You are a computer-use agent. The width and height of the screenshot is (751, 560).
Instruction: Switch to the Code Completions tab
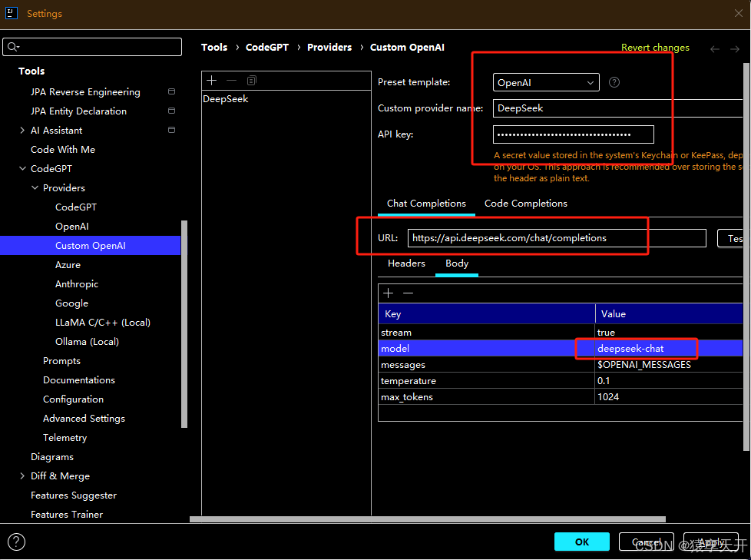tap(525, 204)
